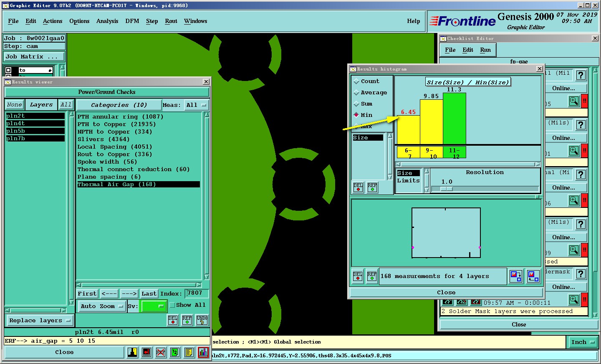Click Close at the bottom of Checklist Editor
The width and height of the screenshot is (601, 364).
coord(519,325)
